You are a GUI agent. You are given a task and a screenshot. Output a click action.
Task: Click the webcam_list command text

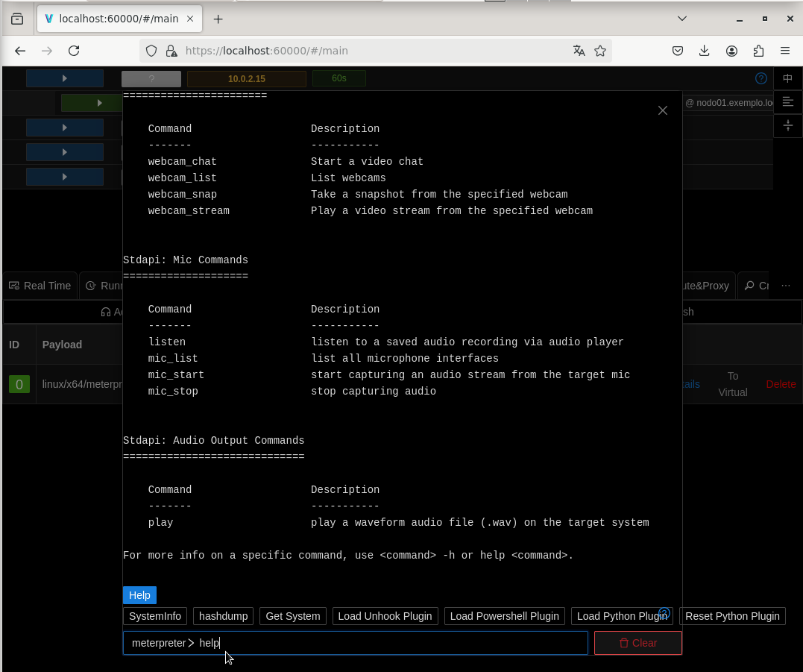click(x=183, y=178)
